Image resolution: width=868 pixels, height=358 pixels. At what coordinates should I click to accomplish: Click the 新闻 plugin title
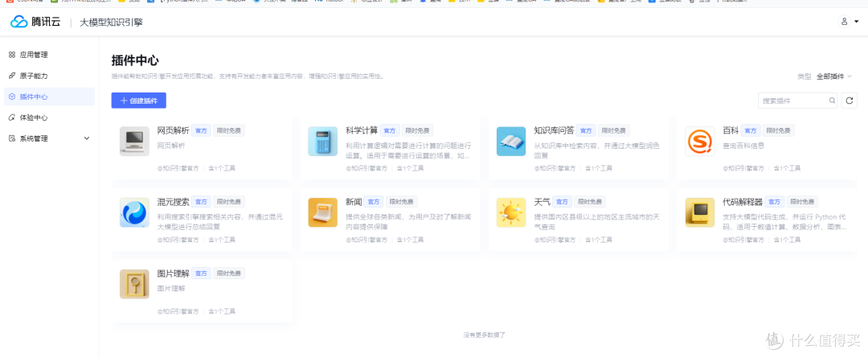[x=354, y=202]
